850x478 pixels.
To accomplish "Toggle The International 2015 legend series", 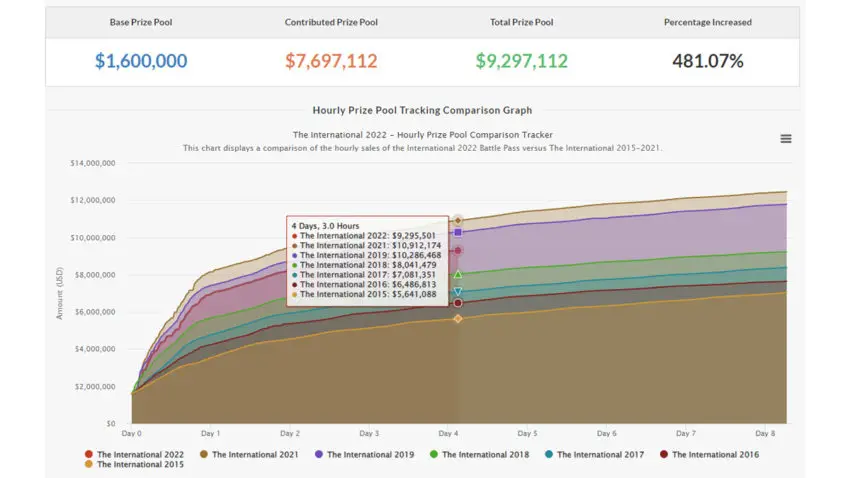I will [134, 464].
